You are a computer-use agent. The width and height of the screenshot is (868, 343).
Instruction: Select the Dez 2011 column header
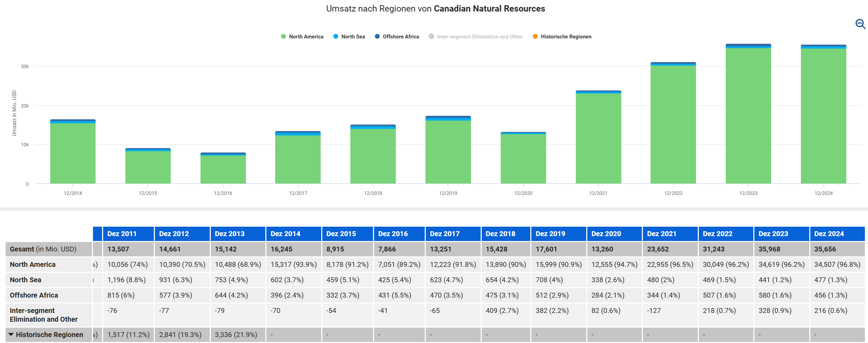pyautogui.click(x=122, y=234)
